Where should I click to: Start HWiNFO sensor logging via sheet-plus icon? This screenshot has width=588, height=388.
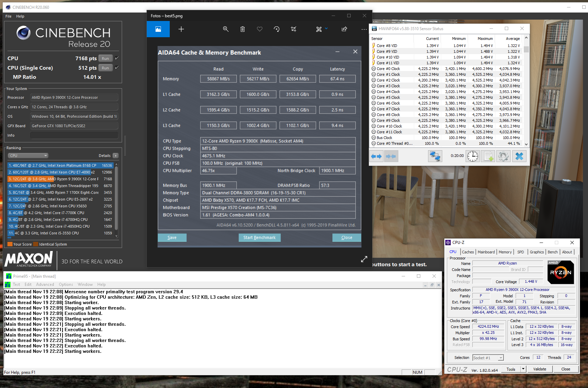tap(488, 156)
